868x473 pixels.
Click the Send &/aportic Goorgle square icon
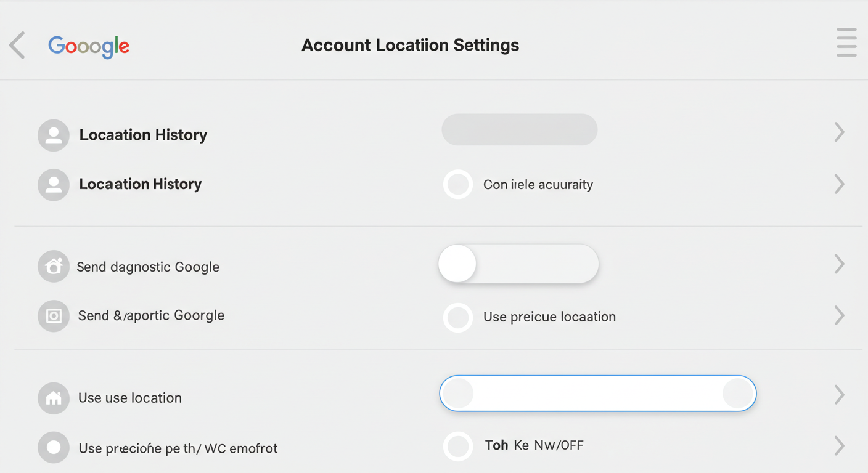coord(54,316)
